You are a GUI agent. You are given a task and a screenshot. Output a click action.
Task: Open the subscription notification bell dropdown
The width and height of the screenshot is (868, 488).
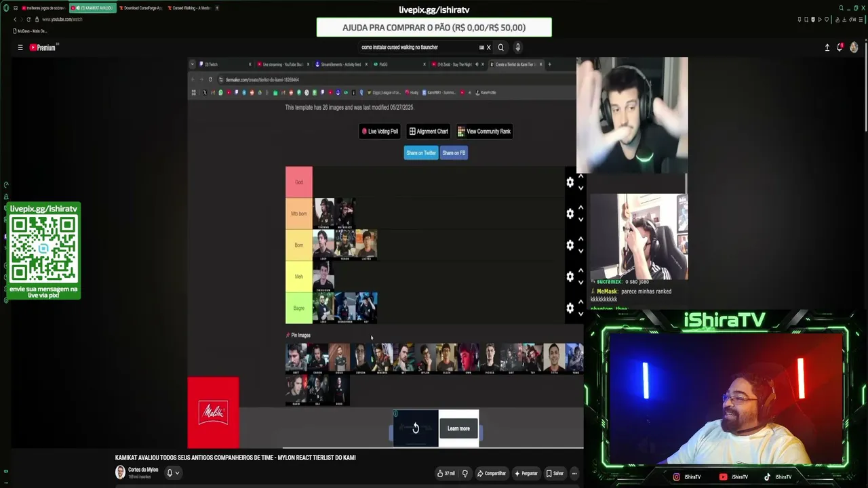pos(173,473)
